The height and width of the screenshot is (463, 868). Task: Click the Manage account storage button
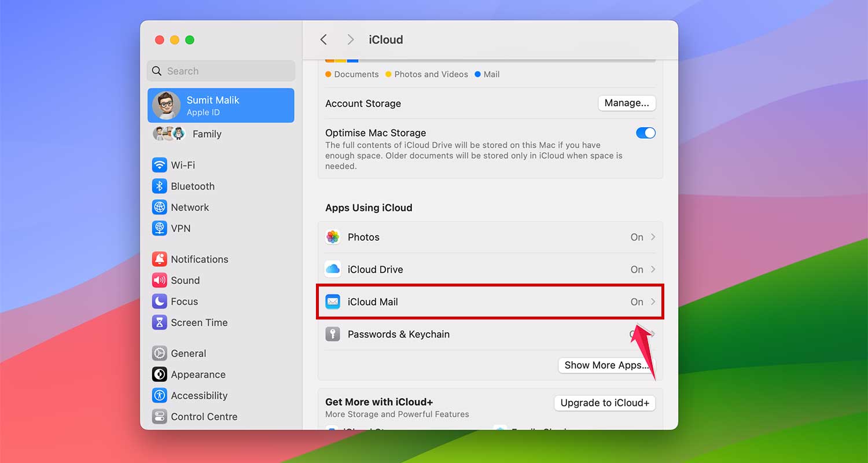627,103
